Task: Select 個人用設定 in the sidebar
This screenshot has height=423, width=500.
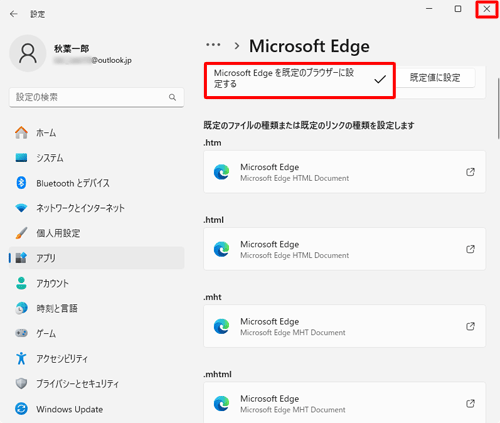Action: pyautogui.click(x=97, y=233)
